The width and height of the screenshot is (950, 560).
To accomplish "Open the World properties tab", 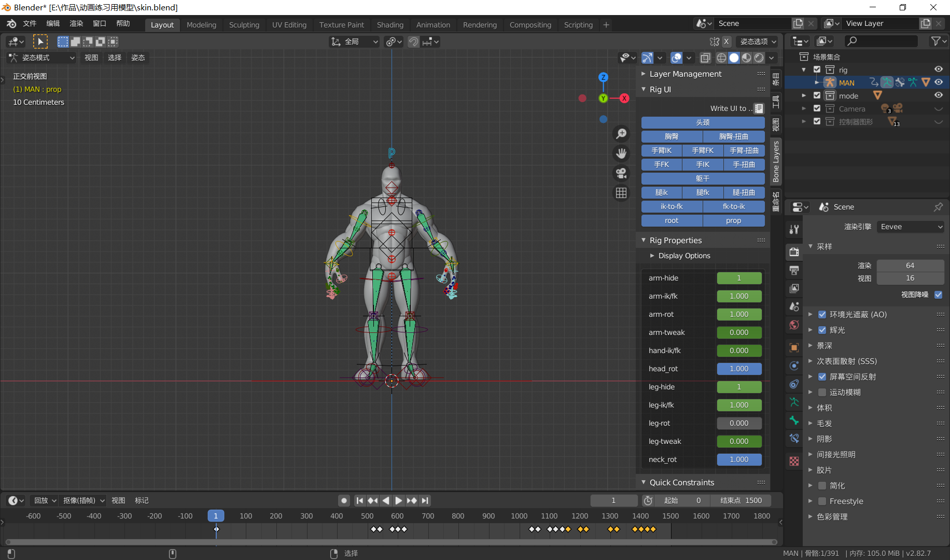I will point(794,325).
